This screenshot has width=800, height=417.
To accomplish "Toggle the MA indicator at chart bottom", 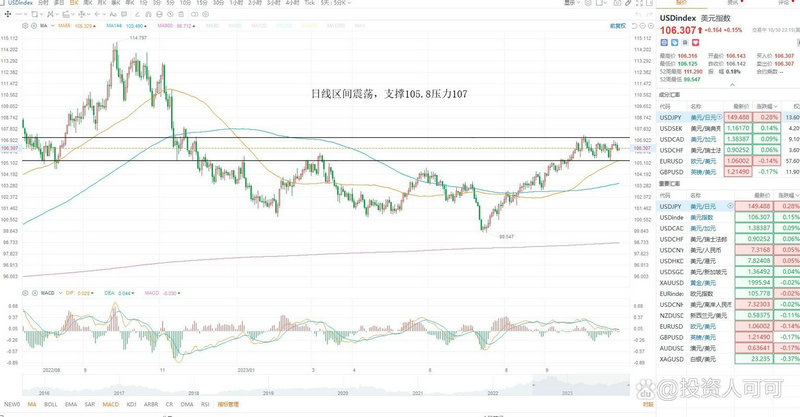I will pos(33,406).
